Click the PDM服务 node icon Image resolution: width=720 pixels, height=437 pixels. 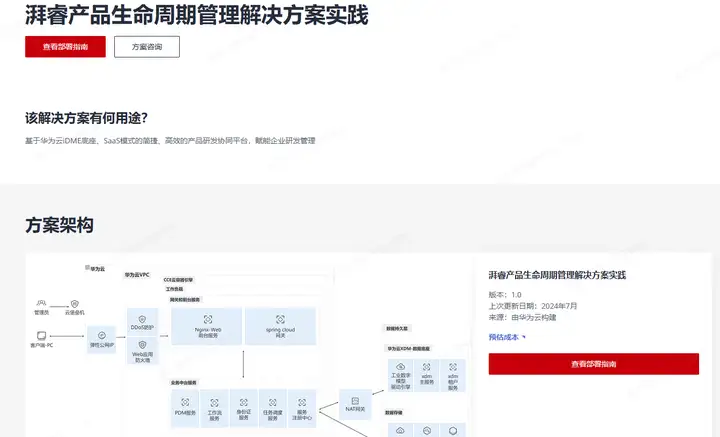point(185,403)
